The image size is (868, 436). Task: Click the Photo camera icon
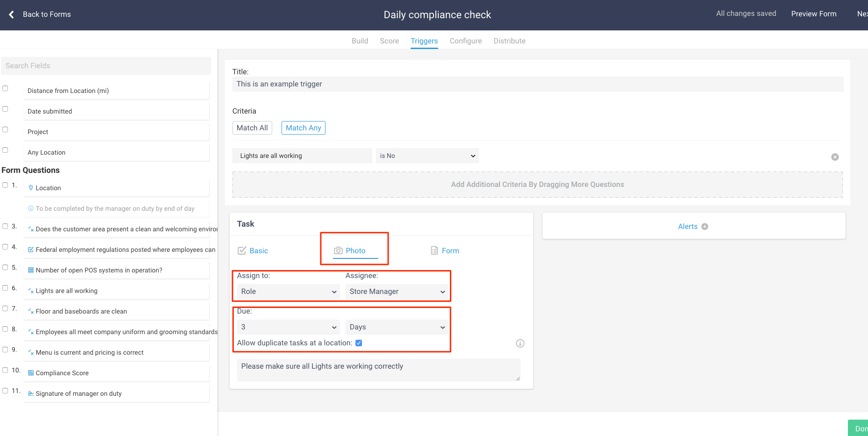point(338,250)
